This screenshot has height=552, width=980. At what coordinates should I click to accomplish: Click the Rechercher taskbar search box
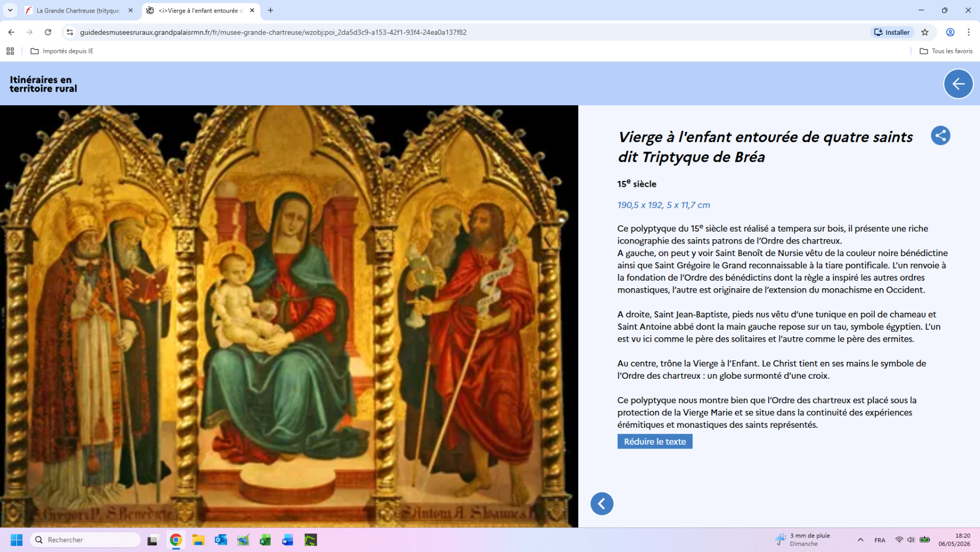85,540
